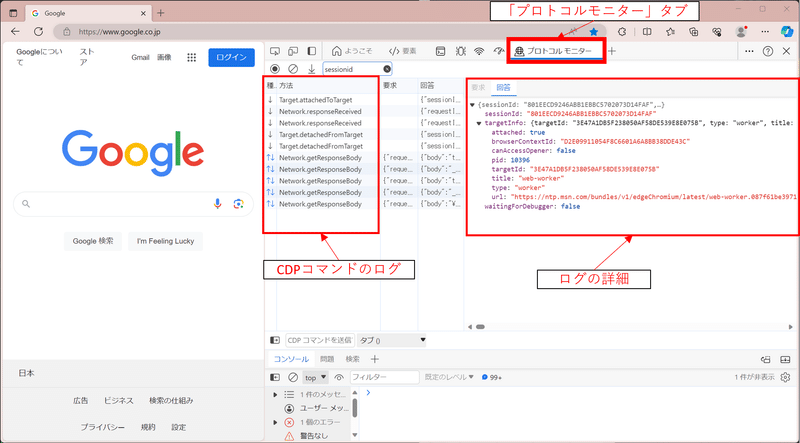Click the horizontal scrollbar in detail pane
Viewport: 800px width, 443px height.
(x=481, y=327)
